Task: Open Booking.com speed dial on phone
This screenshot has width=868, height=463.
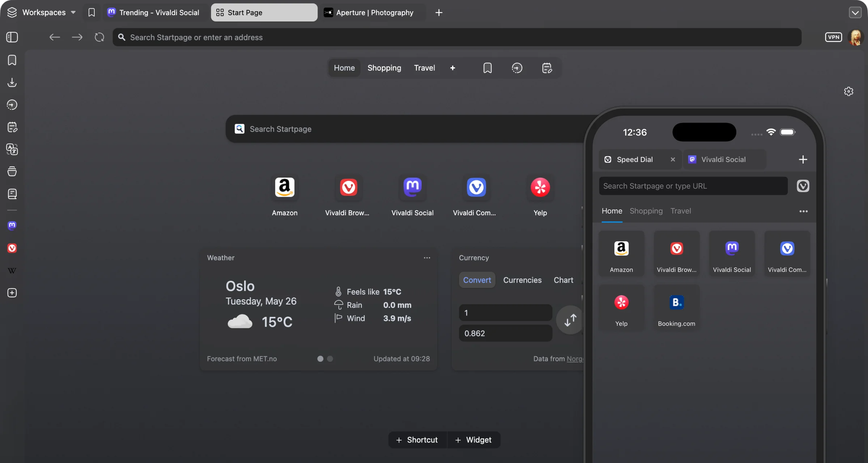Action: tap(676, 308)
